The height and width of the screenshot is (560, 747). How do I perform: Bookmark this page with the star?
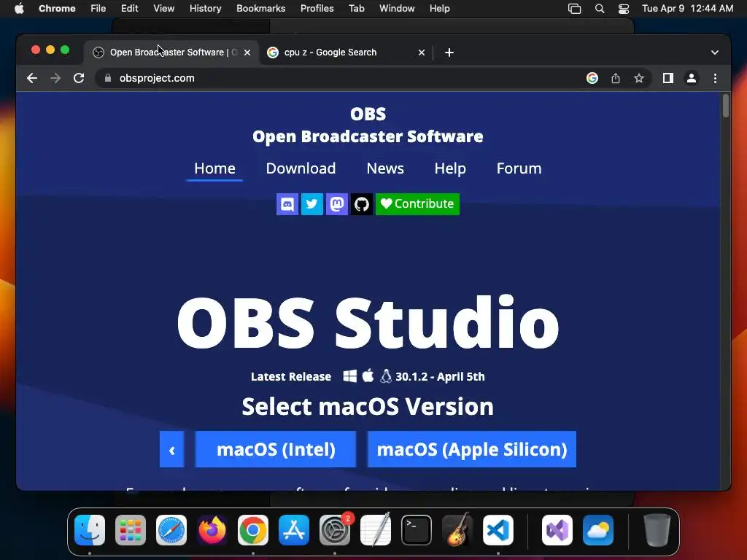[x=639, y=78]
